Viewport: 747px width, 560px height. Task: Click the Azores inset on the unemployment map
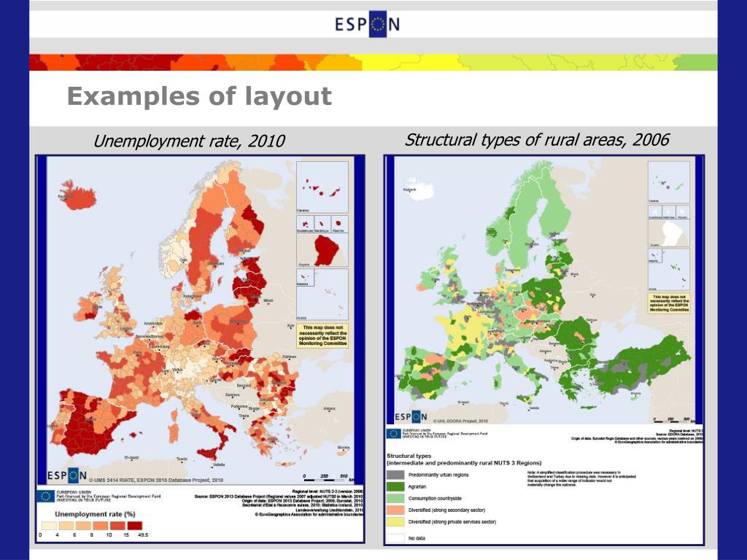[322, 295]
